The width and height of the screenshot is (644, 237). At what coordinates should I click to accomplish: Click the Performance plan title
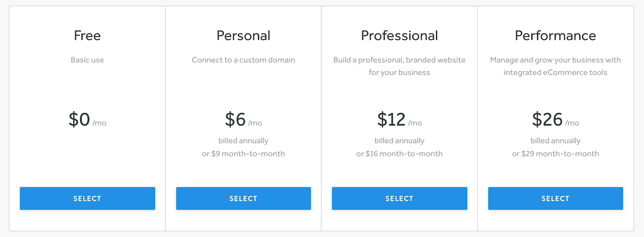coord(555,35)
